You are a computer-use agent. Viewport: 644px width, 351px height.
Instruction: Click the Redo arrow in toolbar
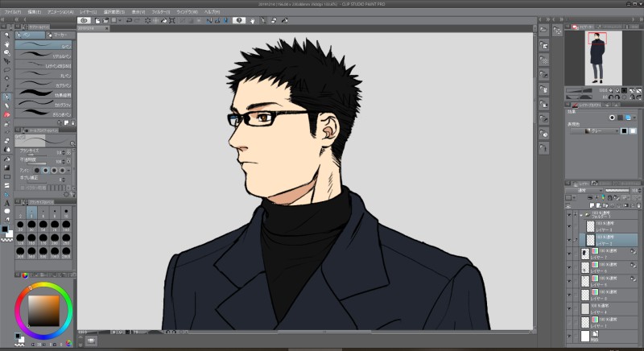137,20
